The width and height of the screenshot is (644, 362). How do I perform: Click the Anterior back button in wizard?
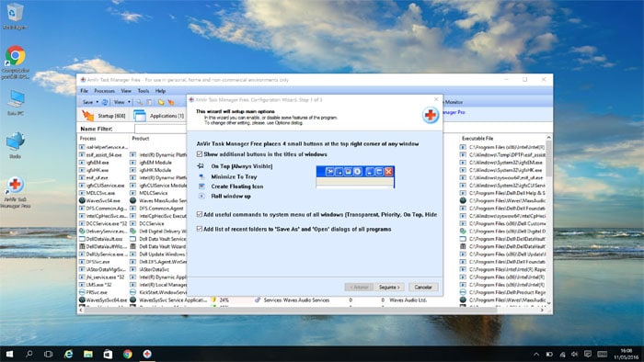coord(360,287)
